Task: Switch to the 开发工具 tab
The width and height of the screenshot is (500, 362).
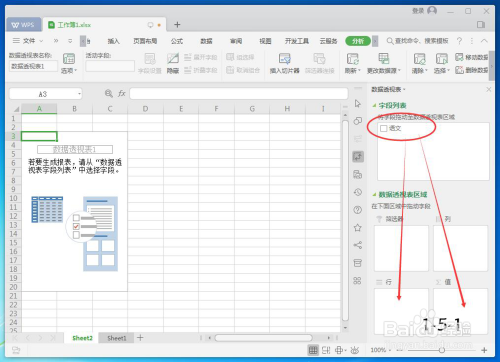Action: click(x=297, y=41)
